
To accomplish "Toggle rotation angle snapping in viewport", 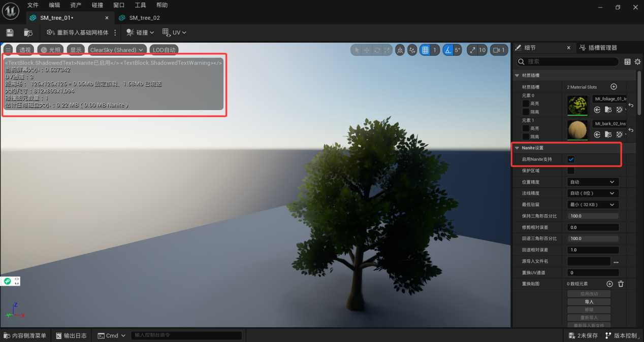I will click(448, 50).
